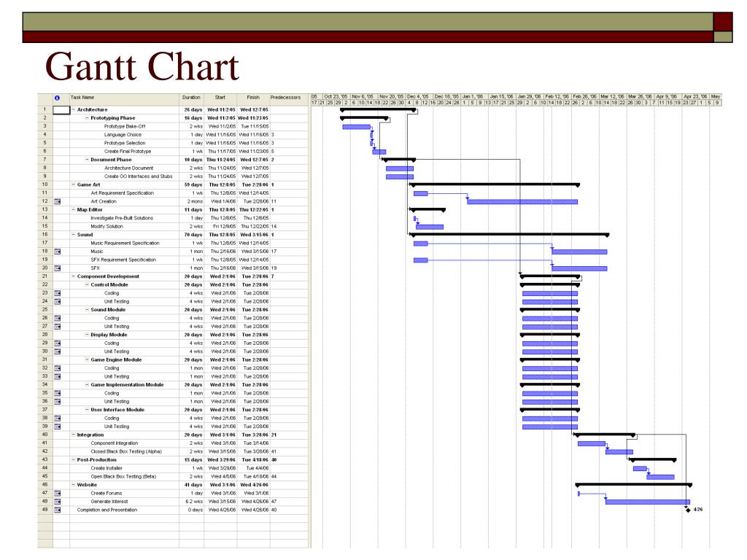This screenshot has width=747, height=560.
Task: Click the indicator icon in Generate Interest row
Action: click(x=58, y=502)
